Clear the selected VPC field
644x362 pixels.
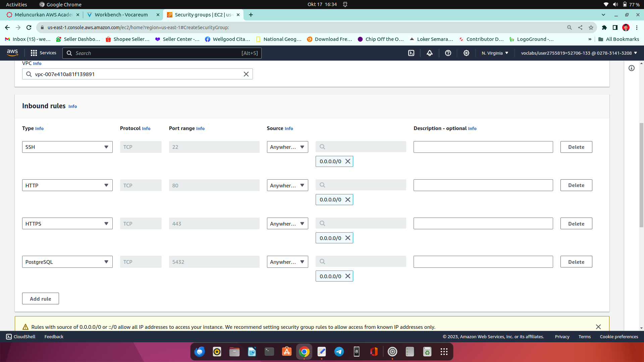(246, 74)
